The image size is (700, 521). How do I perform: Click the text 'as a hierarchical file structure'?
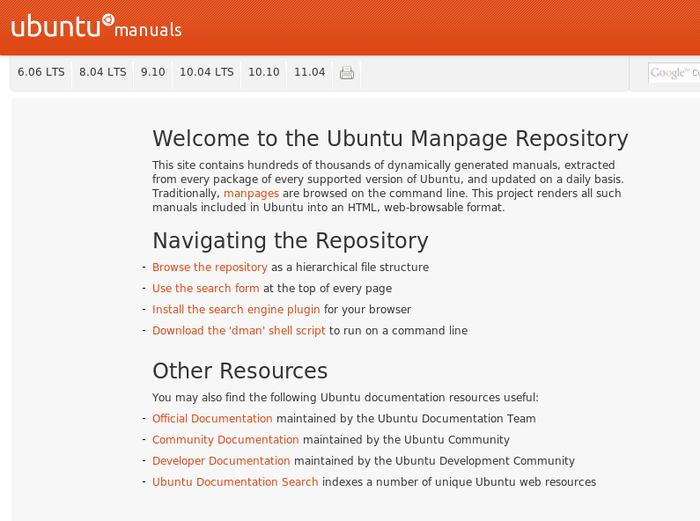350,267
